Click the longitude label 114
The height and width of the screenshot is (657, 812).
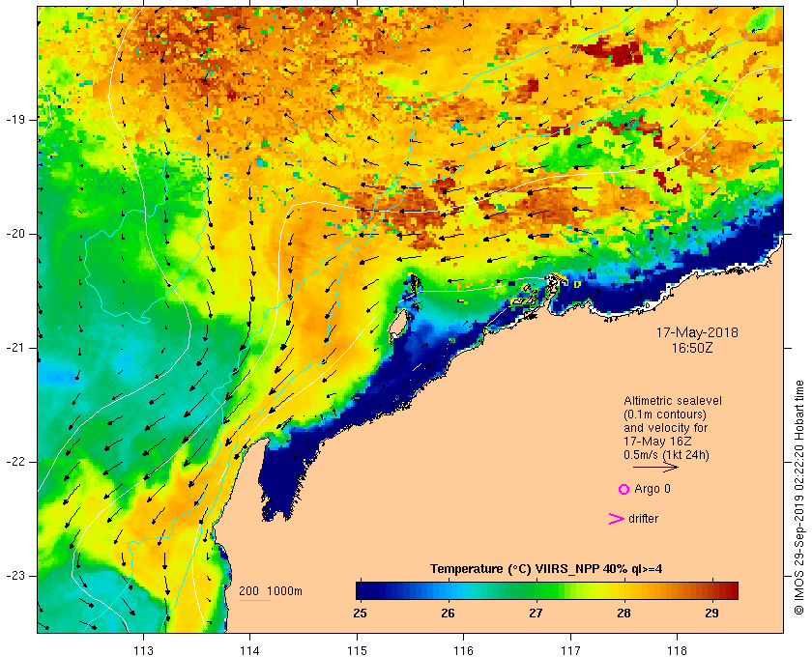[250, 649]
